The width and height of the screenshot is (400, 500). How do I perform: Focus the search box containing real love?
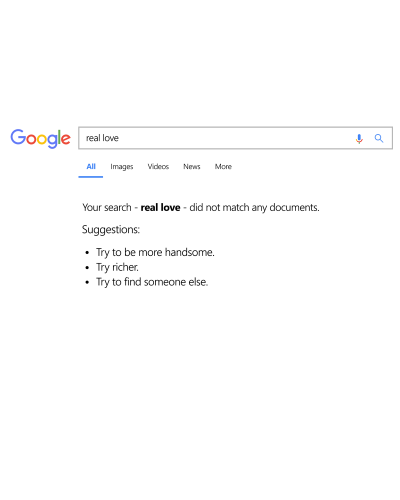[235, 138]
